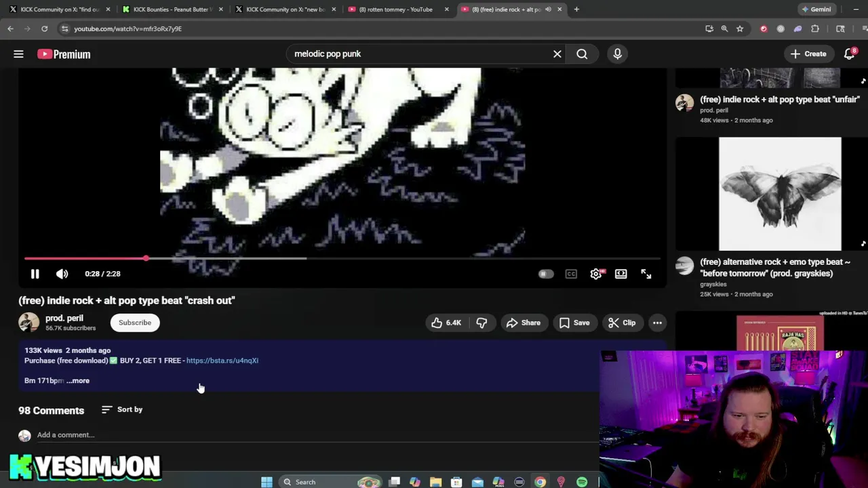The height and width of the screenshot is (488, 868).
Task: Open File Explorer from taskbar
Action: click(x=435, y=482)
